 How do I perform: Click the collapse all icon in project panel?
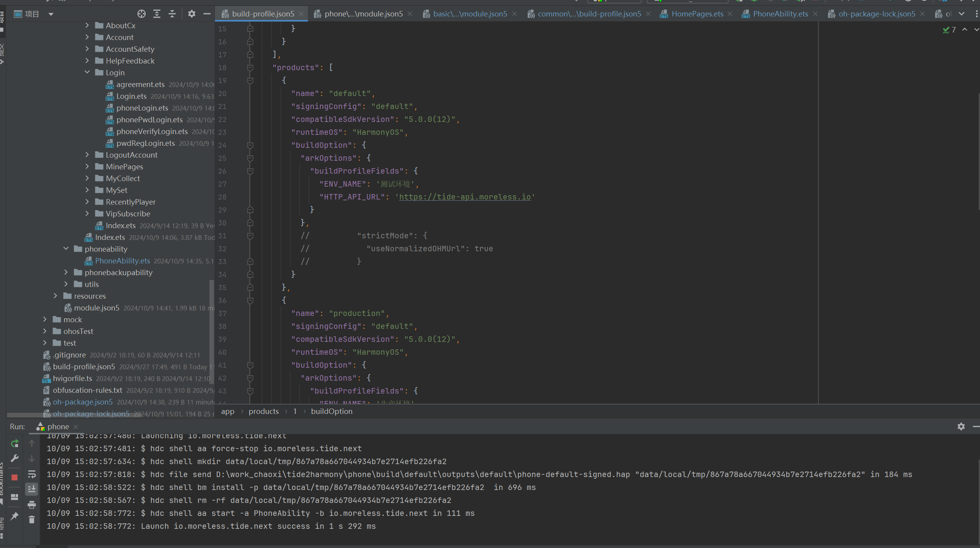172,14
